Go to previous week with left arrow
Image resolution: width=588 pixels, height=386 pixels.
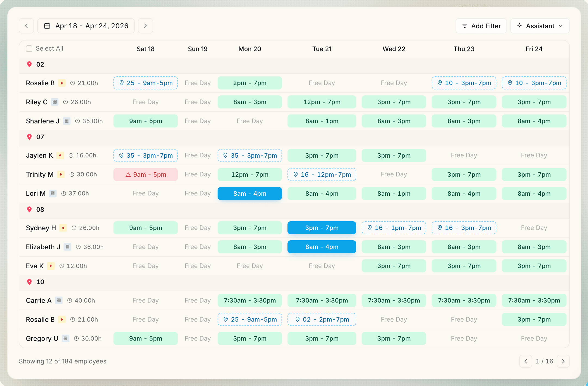[26, 26]
